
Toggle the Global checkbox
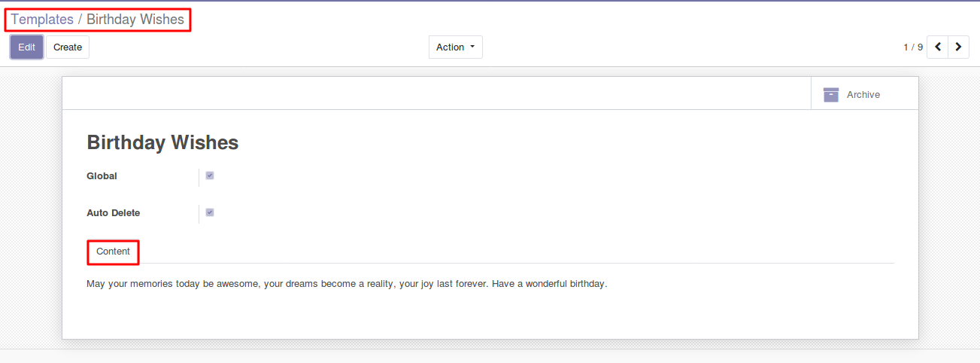point(210,175)
